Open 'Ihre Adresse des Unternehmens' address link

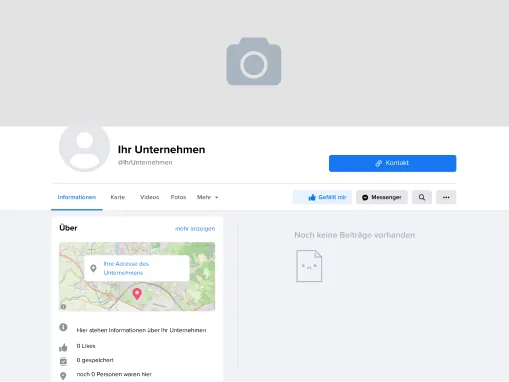[x=126, y=268]
